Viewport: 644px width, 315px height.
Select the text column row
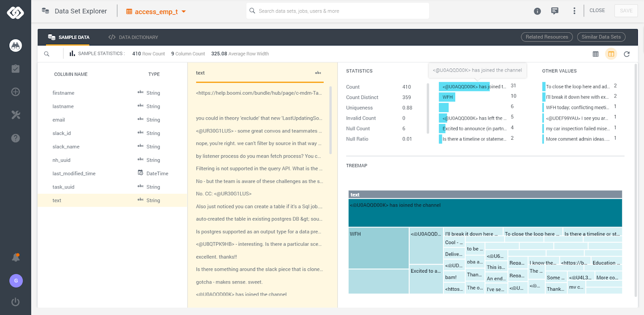tap(112, 200)
